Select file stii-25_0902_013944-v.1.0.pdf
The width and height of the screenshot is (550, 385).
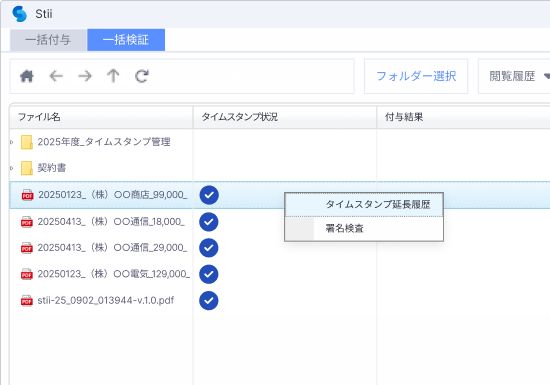pyautogui.click(x=106, y=301)
